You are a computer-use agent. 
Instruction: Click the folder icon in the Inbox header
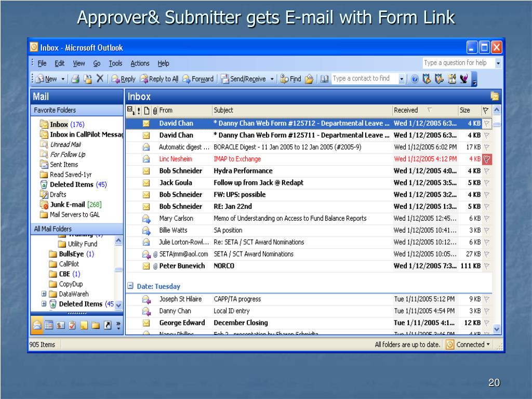495,96
